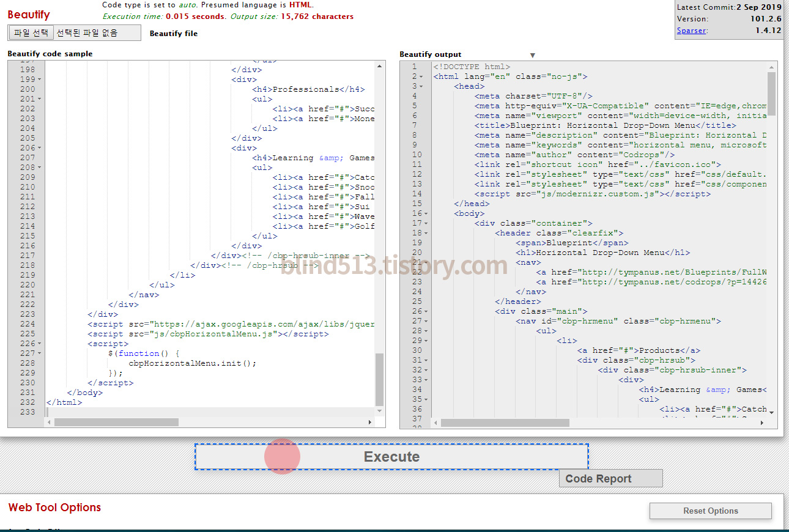This screenshot has height=532, width=789.
Task: Click the Beautify code sample label
Action: pos(50,54)
